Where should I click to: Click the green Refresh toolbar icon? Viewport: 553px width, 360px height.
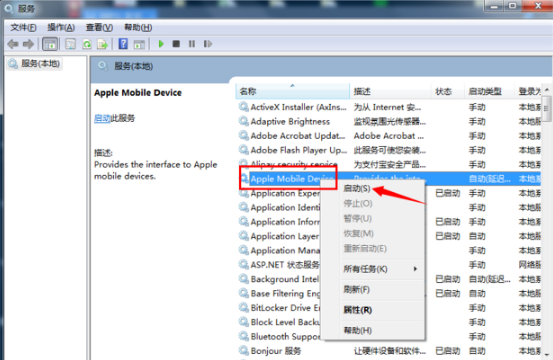point(87,44)
